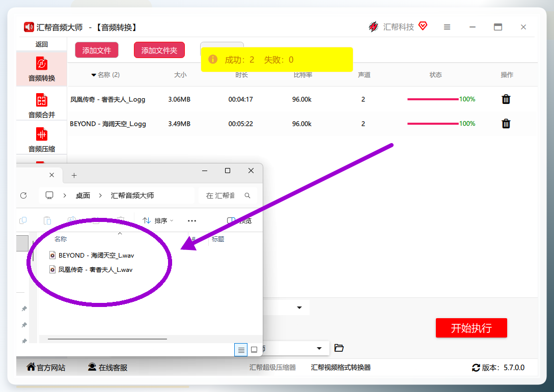Select the 凤凰传奇 - 奢香夫人_L.ogg entry
Viewport: 554px width, 392px height.
[108, 100]
